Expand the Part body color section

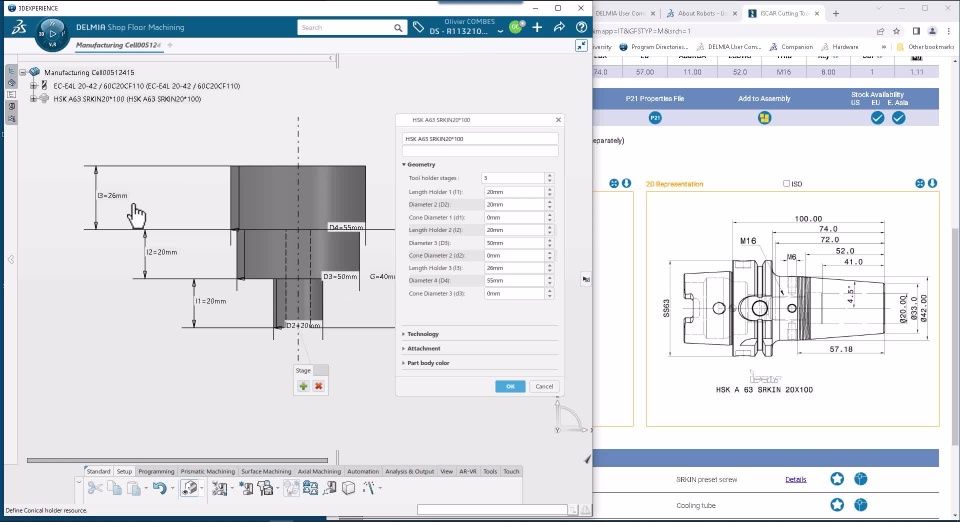coord(428,363)
